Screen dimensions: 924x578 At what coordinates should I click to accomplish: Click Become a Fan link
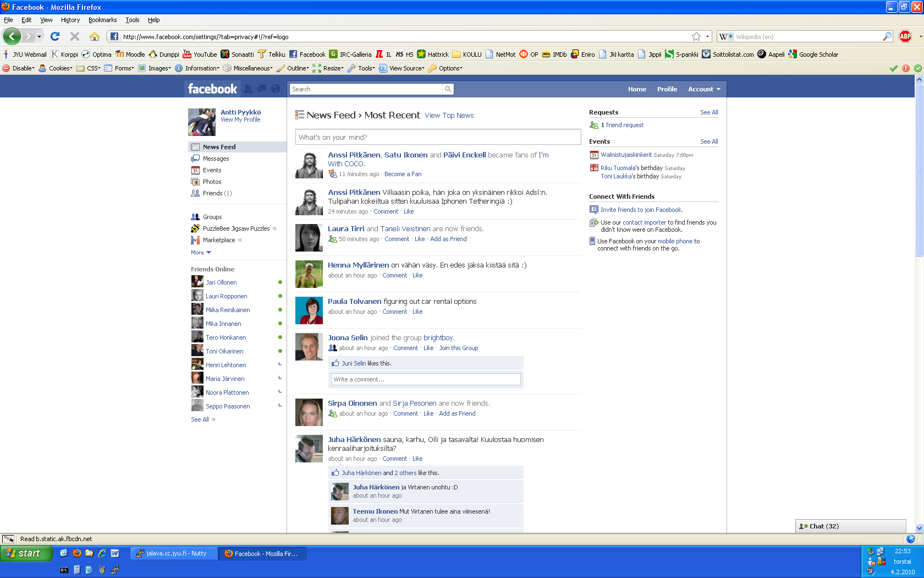(403, 174)
